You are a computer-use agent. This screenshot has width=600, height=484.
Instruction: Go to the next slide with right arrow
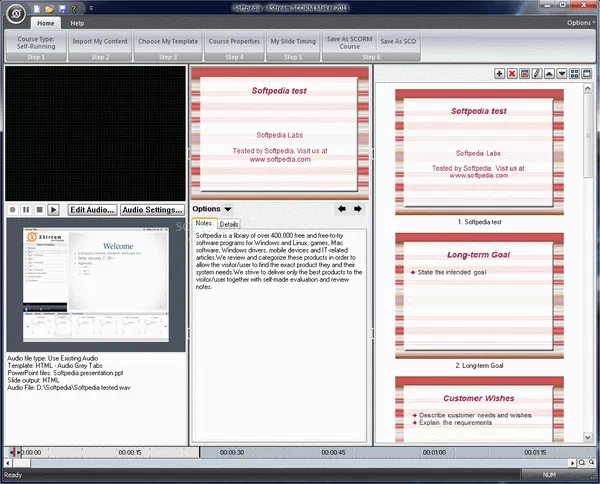358,209
